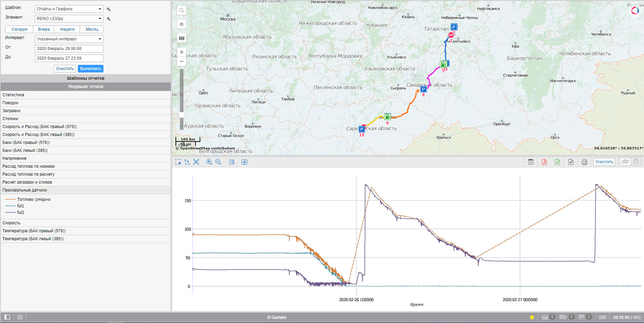Select the Неделя interval tab
This screenshot has height=323, width=644.
(x=67, y=29)
